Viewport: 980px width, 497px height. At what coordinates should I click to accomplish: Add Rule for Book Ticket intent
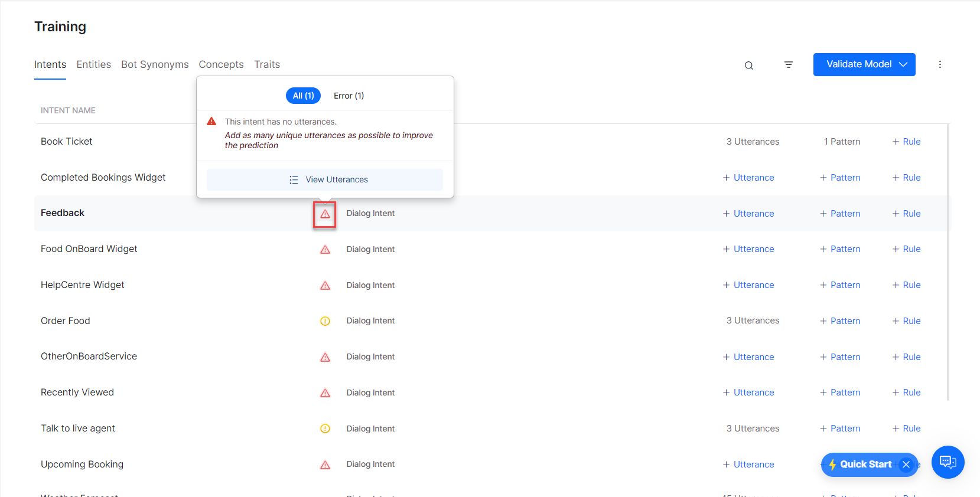(x=906, y=142)
